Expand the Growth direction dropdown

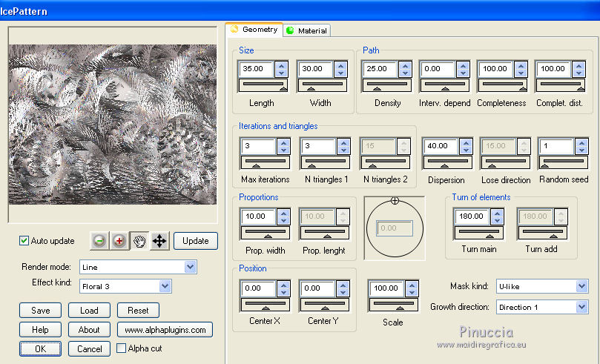tap(581, 307)
